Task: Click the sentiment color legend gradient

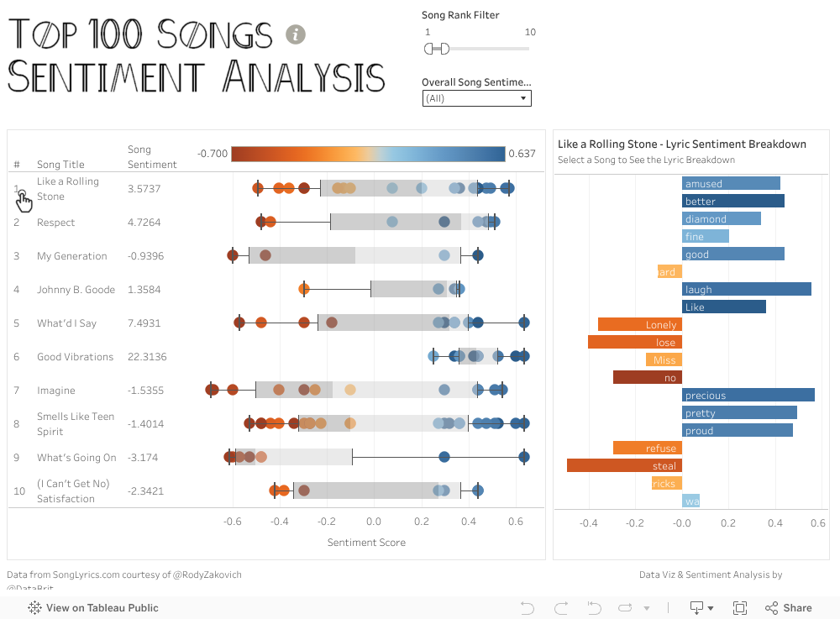Action: point(367,154)
